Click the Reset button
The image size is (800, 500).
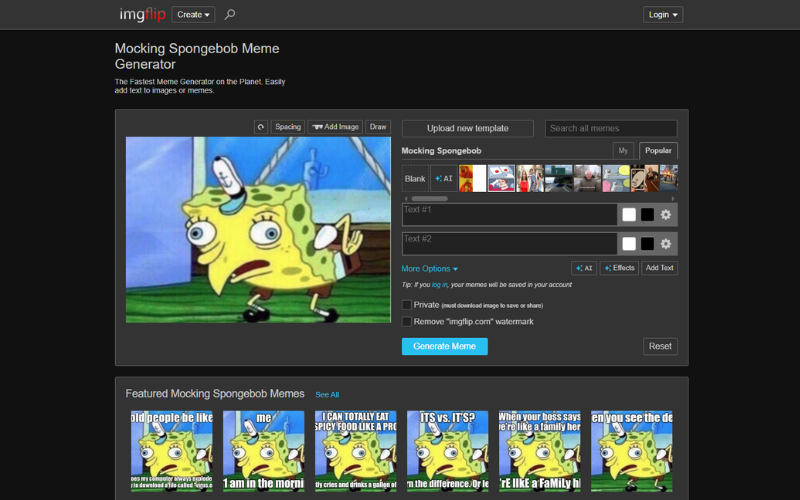pyautogui.click(x=660, y=346)
